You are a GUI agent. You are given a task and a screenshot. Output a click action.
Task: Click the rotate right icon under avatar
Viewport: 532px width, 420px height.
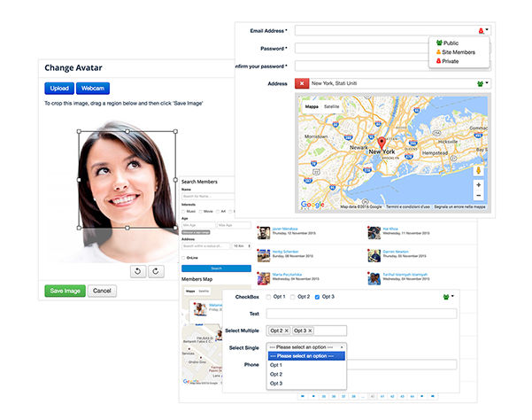(156, 271)
